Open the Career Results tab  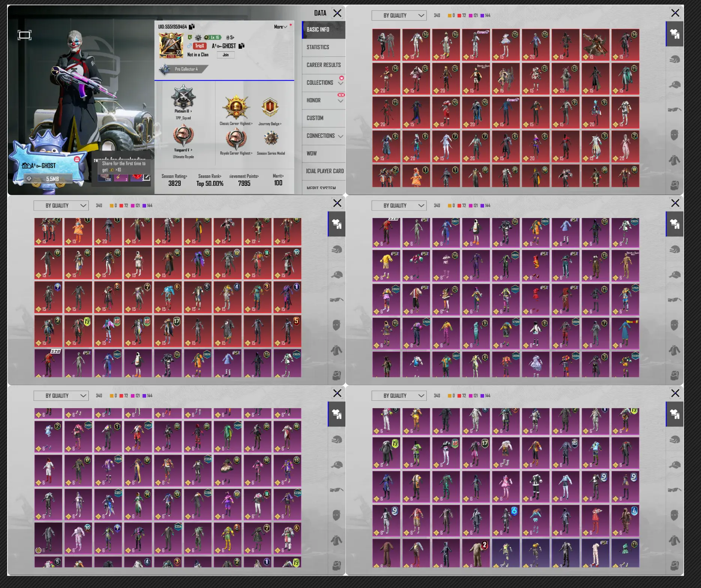pos(323,65)
